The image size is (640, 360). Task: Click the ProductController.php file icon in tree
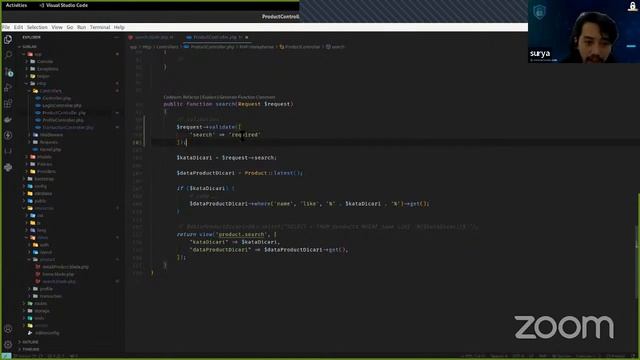[x=38, y=113]
